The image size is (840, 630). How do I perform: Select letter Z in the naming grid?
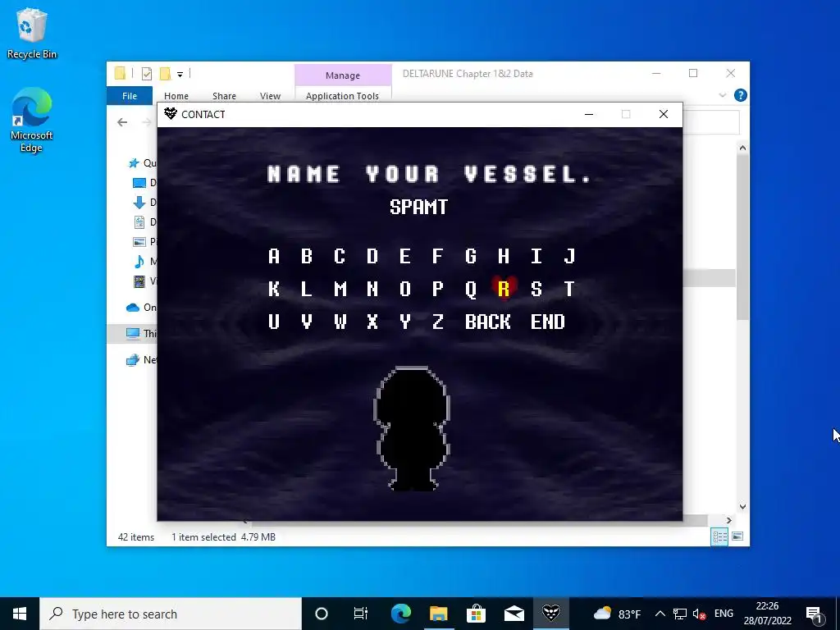click(438, 322)
